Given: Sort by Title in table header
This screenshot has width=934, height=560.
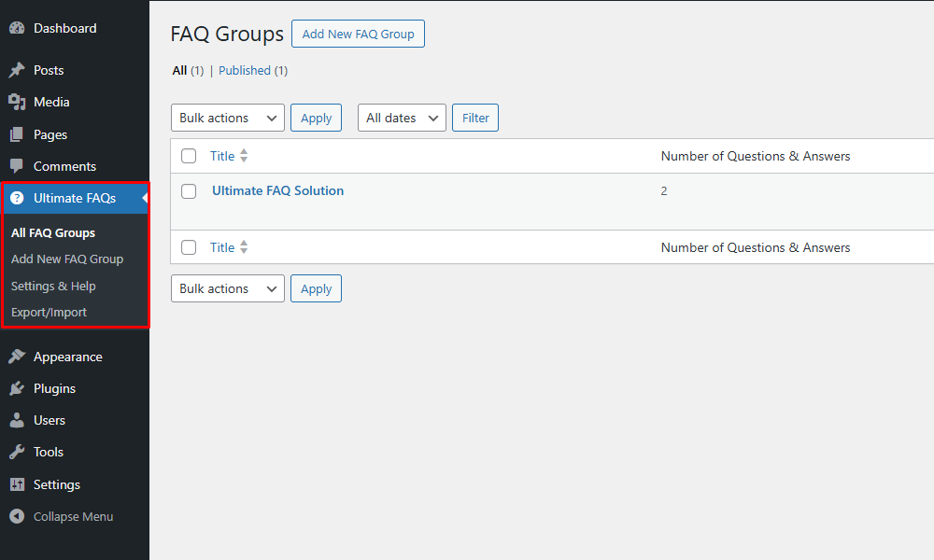Looking at the screenshot, I should tap(222, 156).
